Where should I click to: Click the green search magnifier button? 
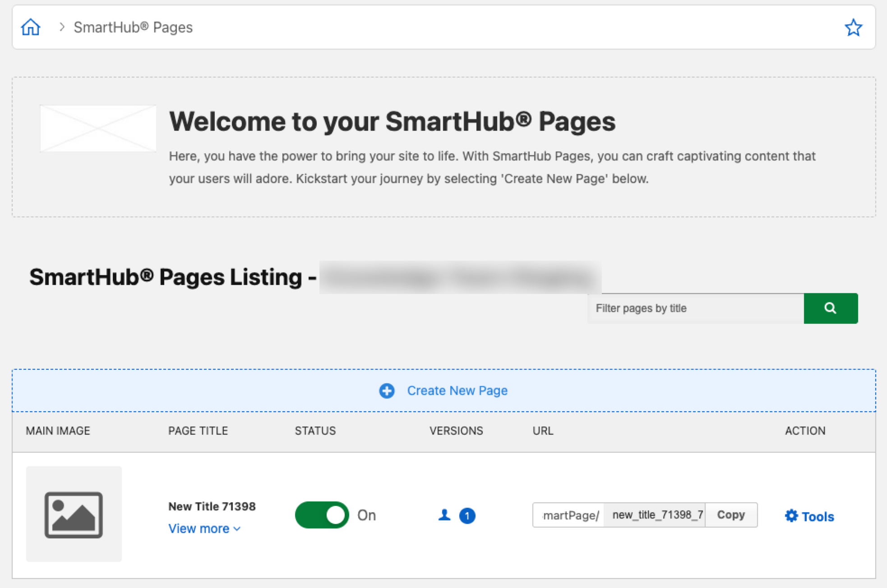(831, 308)
